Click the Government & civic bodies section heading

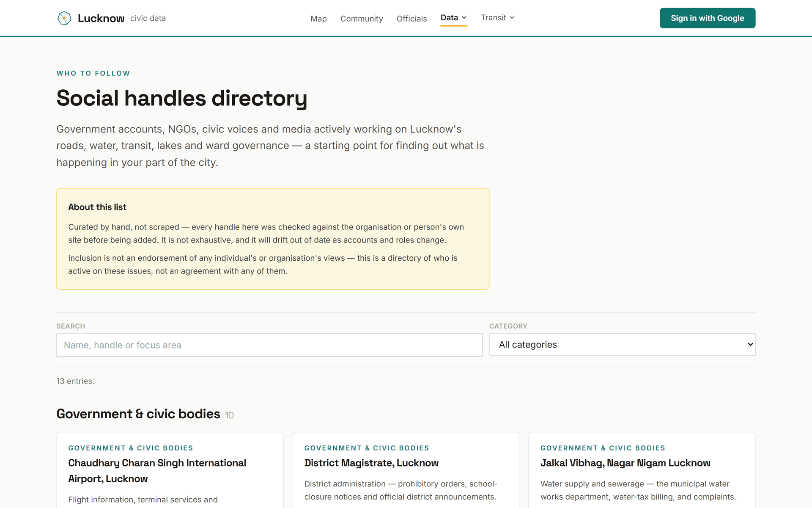pyautogui.click(x=138, y=414)
